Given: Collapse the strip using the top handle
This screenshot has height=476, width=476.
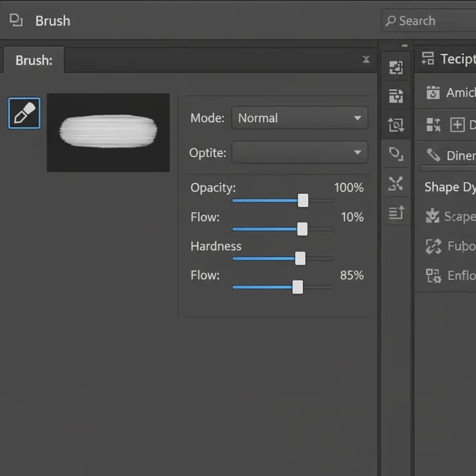Looking at the screenshot, I should 404,46.
